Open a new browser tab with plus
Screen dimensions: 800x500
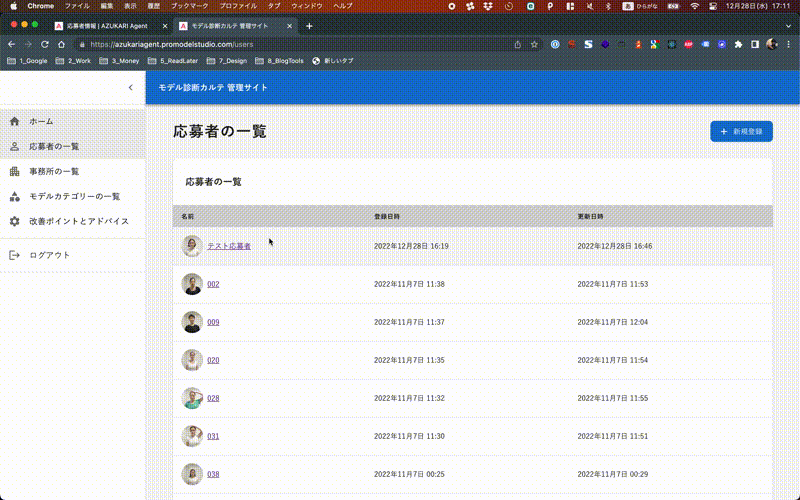click(309, 25)
